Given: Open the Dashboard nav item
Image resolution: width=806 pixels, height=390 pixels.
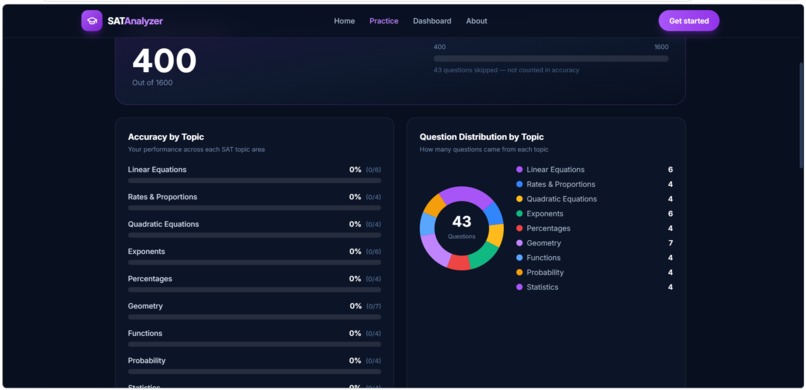Looking at the screenshot, I should pos(432,21).
